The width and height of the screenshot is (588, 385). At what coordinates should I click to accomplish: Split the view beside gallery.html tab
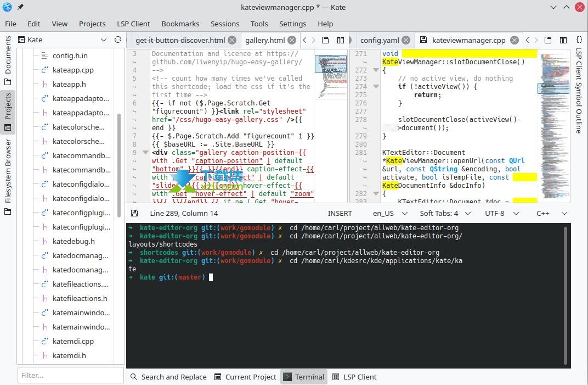pos(341,40)
